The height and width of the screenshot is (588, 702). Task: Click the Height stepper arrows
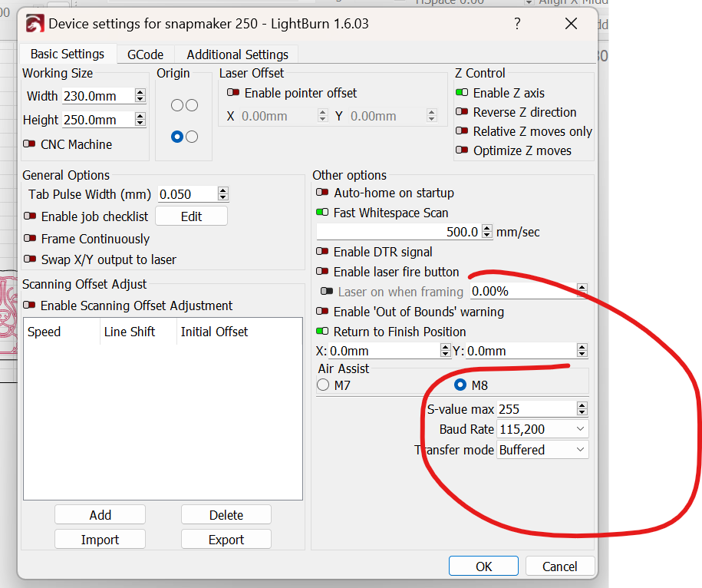coord(140,119)
